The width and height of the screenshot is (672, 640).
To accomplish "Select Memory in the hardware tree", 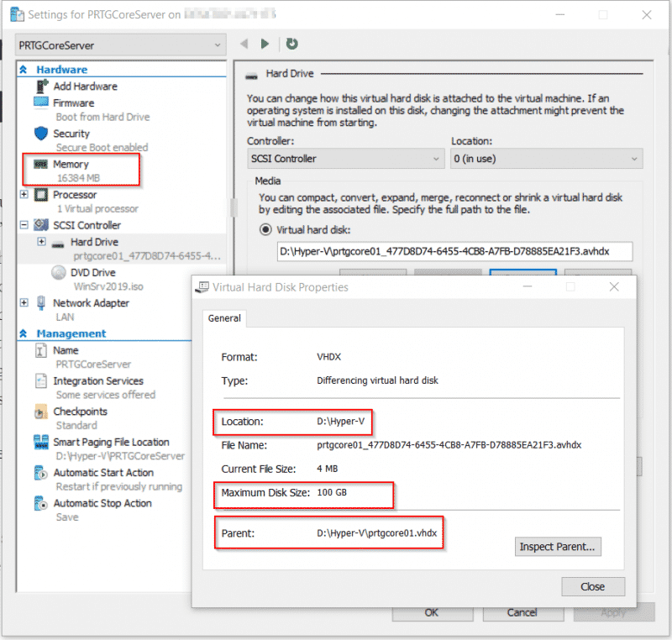I will click(71, 164).
